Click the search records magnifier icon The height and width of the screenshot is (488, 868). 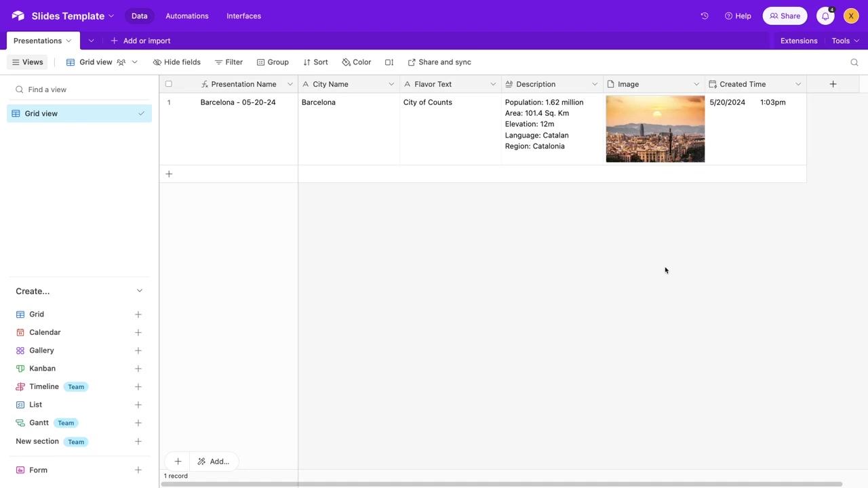pyautogui.click(x=854, y=62)
